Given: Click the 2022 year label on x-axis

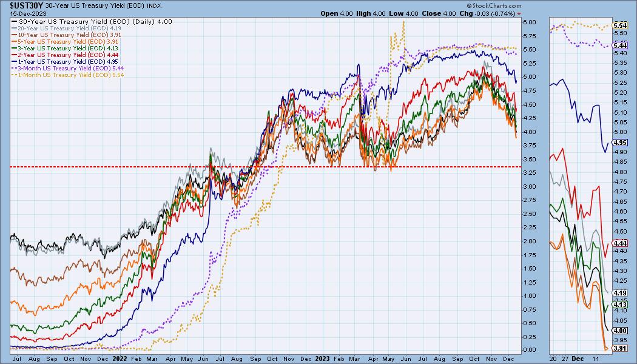Looking at the screenshot, I should (120, 359).
